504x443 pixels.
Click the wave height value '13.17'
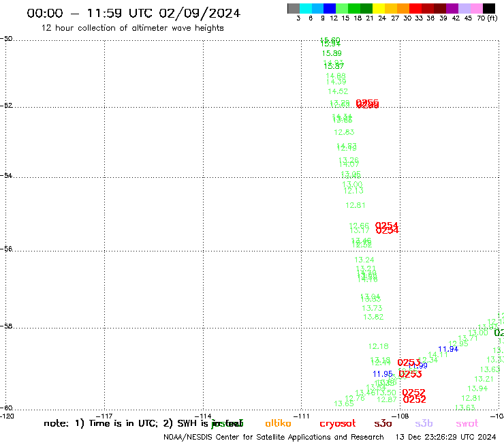pos(360,230)
